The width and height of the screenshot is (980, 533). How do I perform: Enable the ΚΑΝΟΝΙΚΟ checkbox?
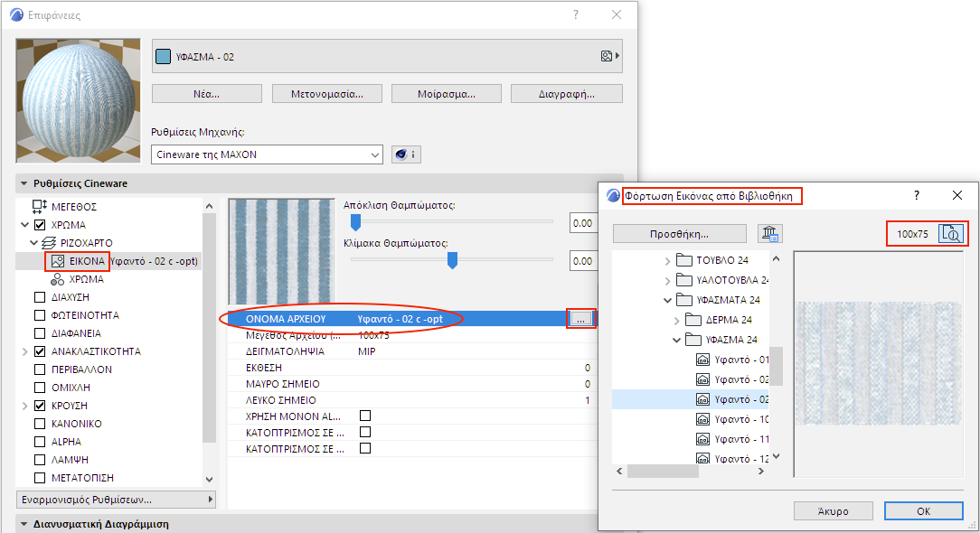tap(40, 424)
